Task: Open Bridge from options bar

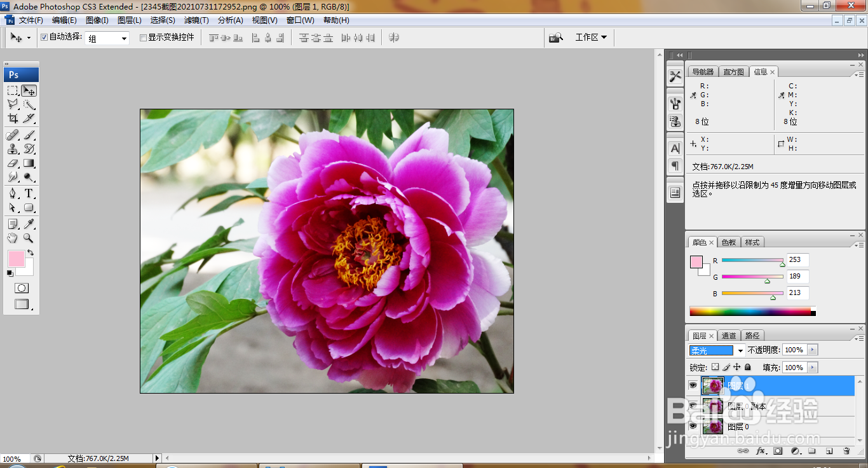Action: [x=557, y=37]
